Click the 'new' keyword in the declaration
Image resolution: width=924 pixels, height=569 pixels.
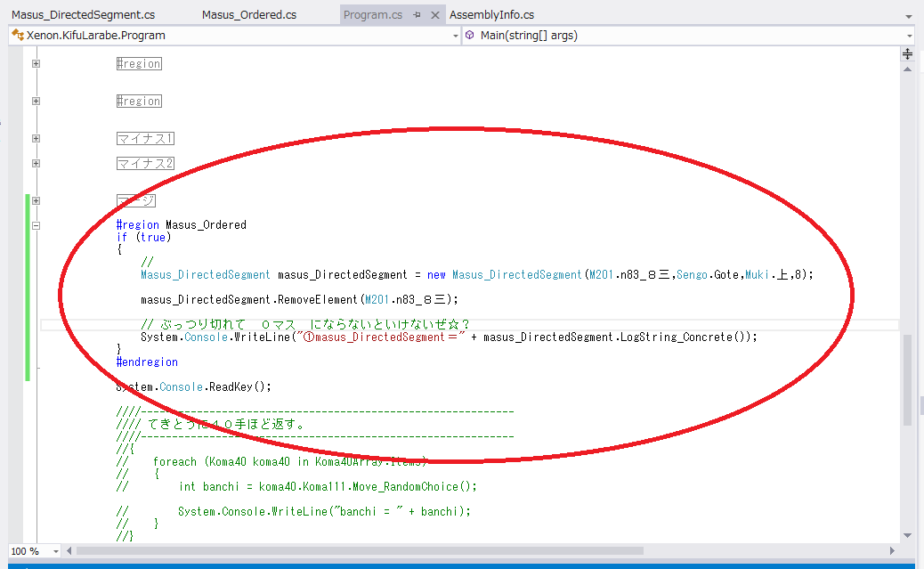pos(436,275)
